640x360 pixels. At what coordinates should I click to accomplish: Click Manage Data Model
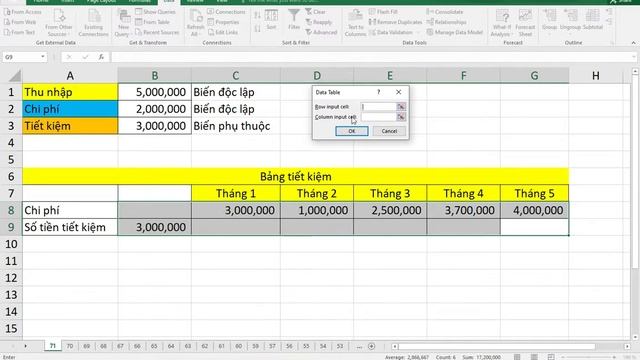(454, 32)
